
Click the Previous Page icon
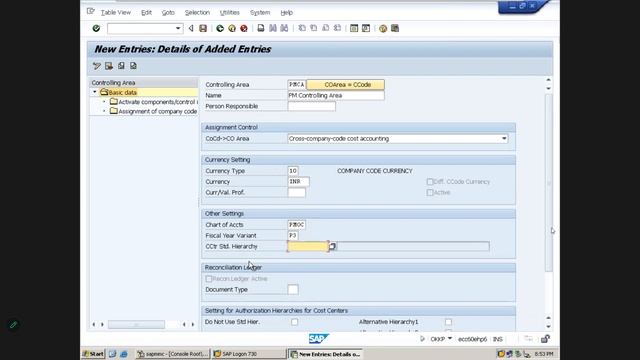pyautogui.click(x=314, y=28)
